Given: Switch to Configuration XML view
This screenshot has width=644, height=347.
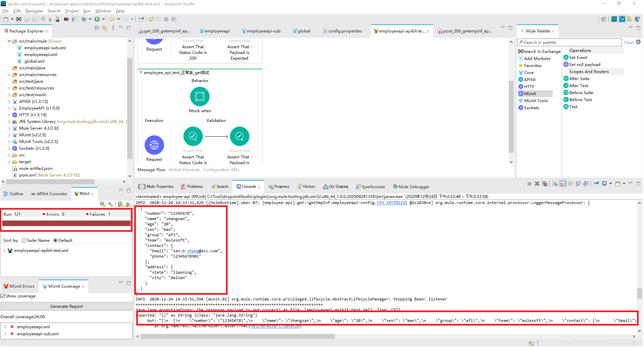Looking at the screenshot, I should click(x=221, y=170).
